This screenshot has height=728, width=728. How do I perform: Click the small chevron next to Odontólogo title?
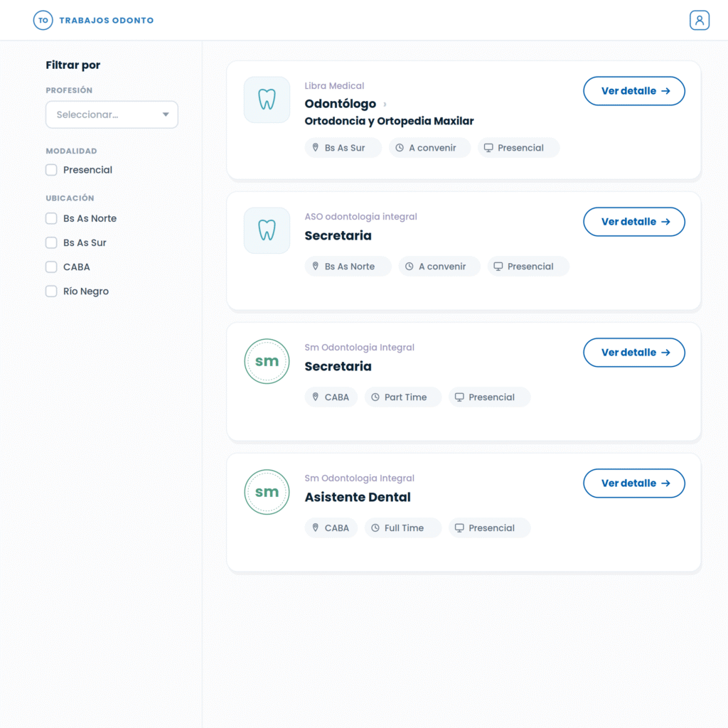point(385,104)
